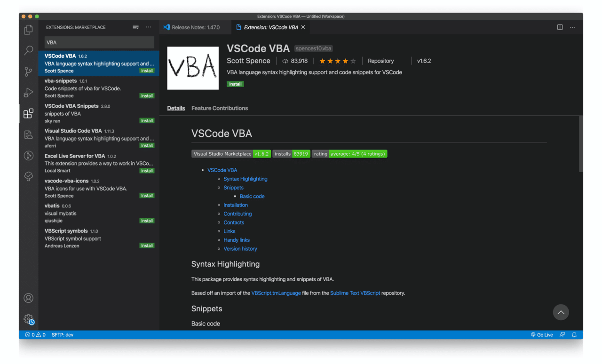602x364 pixels.
Task: Open the Accounts icon in the activity bar
Action: pos(29,298)
